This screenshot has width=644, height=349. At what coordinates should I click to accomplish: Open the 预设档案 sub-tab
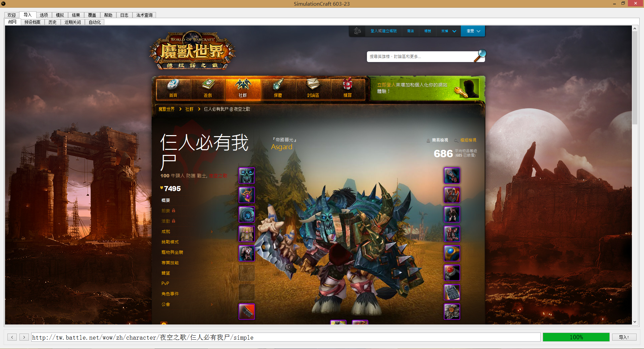[x=32, y=22]
